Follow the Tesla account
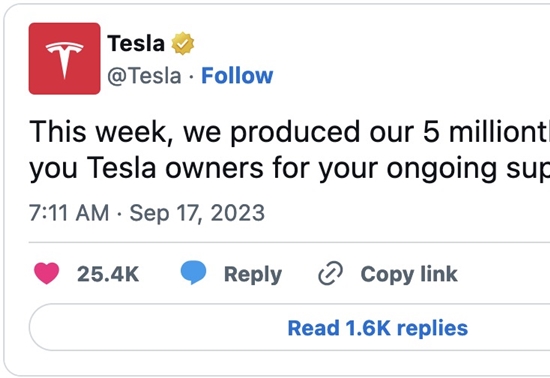 237,75
